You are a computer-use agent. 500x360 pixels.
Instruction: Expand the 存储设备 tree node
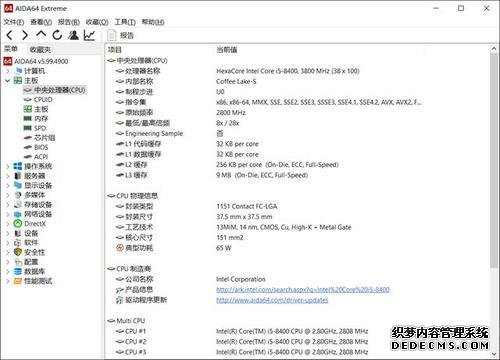tap(8, 205)
